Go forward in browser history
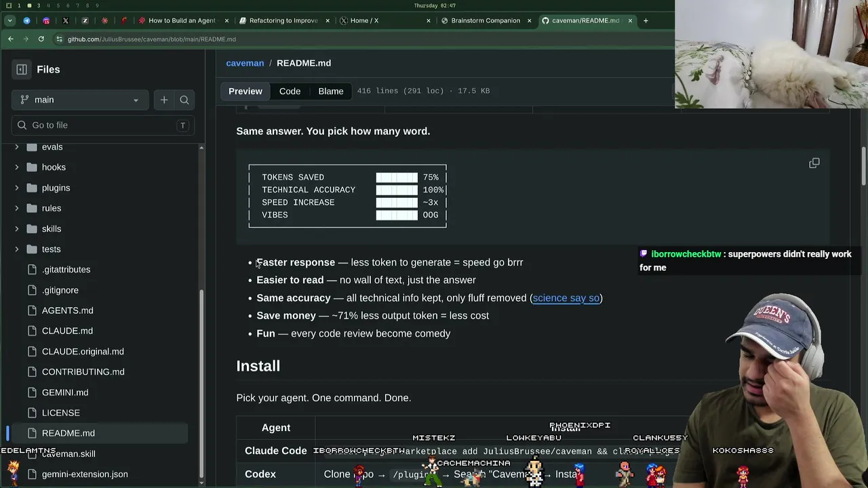Screen dimensions: 868x488 [x=26, y=39]
